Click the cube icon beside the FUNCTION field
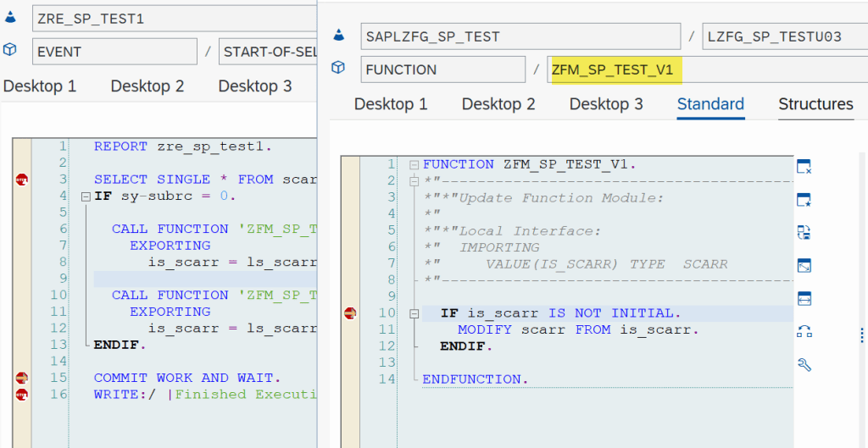 (338, 68)
